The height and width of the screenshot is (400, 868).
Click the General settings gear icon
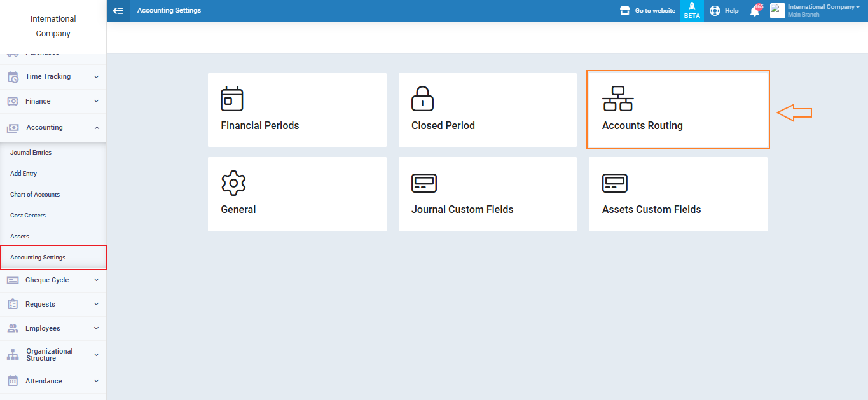click(233, 183)
